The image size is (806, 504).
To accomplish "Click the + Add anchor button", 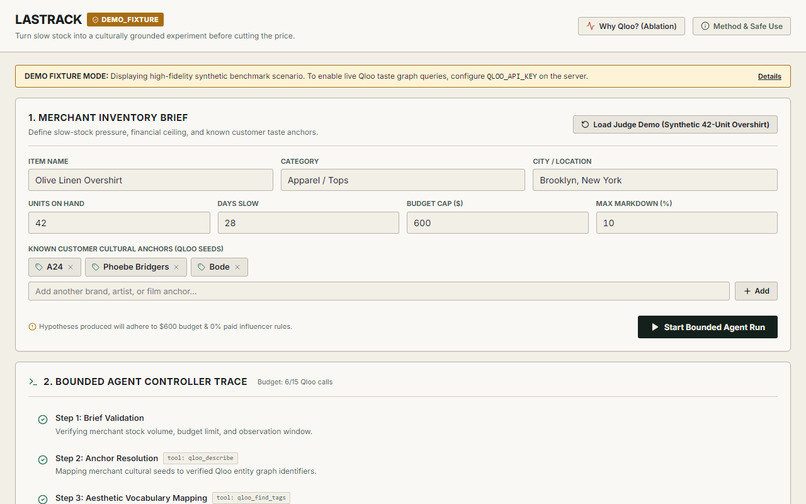I will [x=756, y=291].
